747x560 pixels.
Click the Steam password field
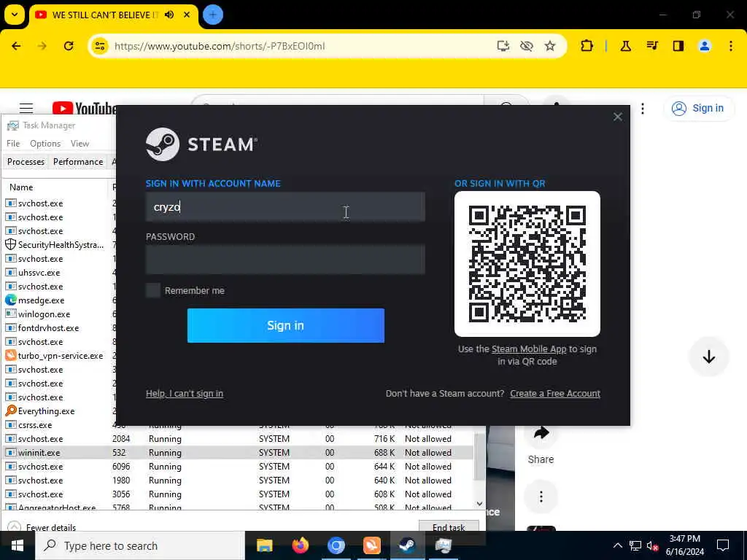(x=285, y=259)
